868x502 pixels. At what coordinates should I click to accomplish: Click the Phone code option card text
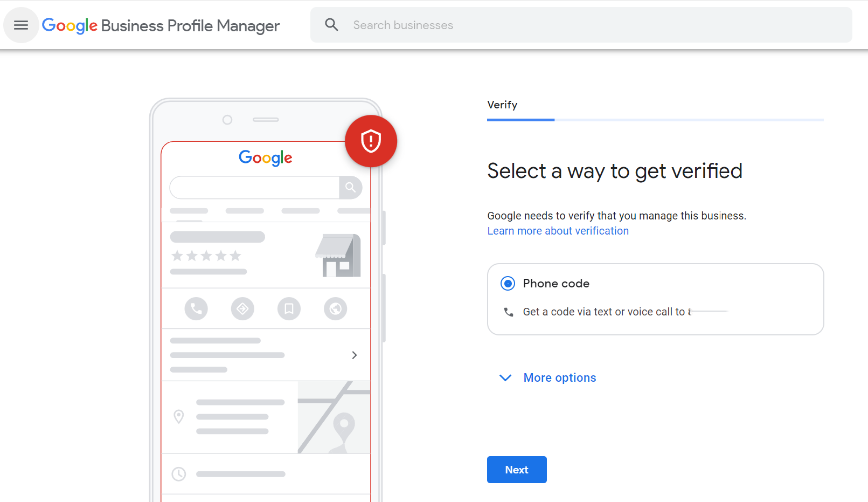tap(556, 283)
